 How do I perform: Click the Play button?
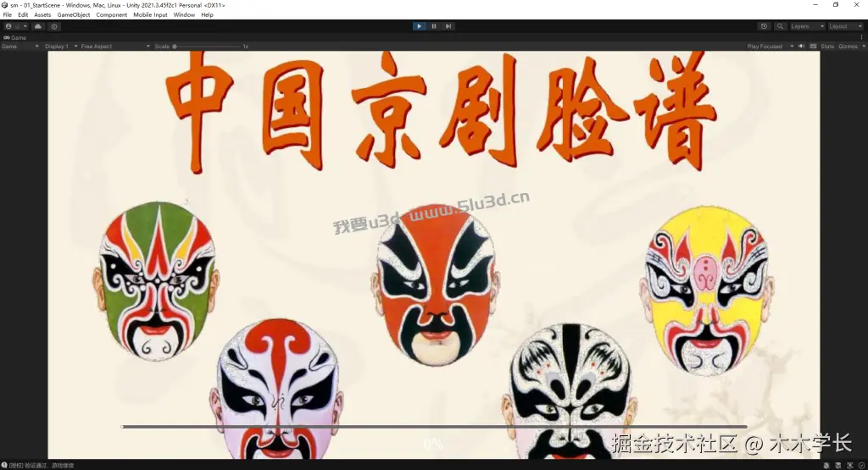click(419, 26)
